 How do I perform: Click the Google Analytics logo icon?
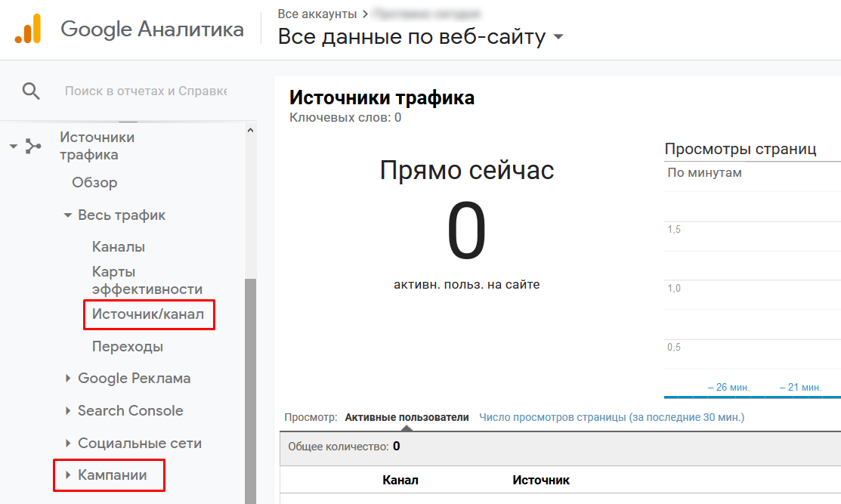28,29
